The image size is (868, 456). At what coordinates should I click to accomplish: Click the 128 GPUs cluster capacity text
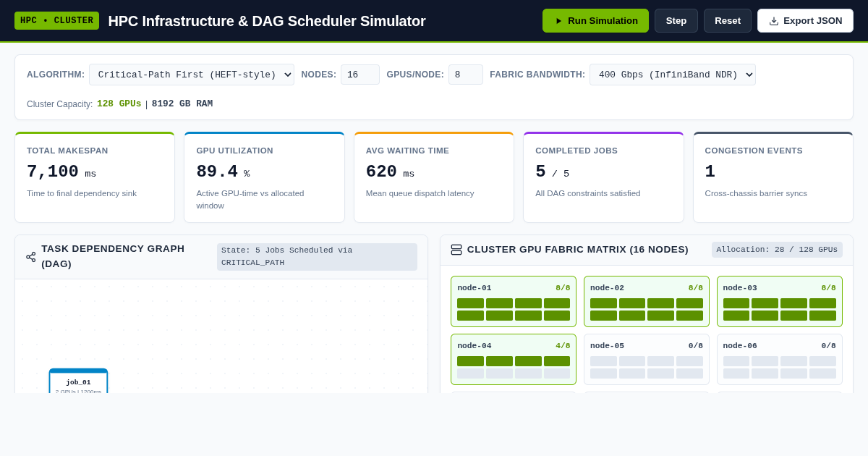119,104
